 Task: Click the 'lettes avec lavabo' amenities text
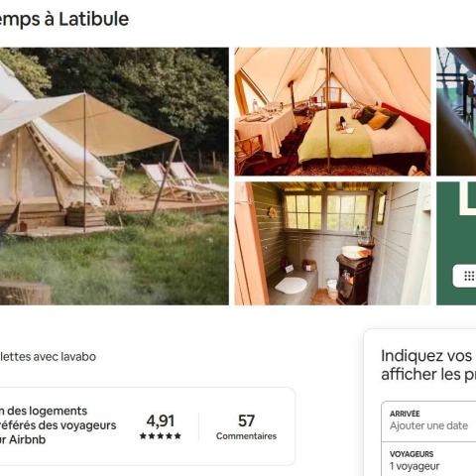[x=48, y=357]
